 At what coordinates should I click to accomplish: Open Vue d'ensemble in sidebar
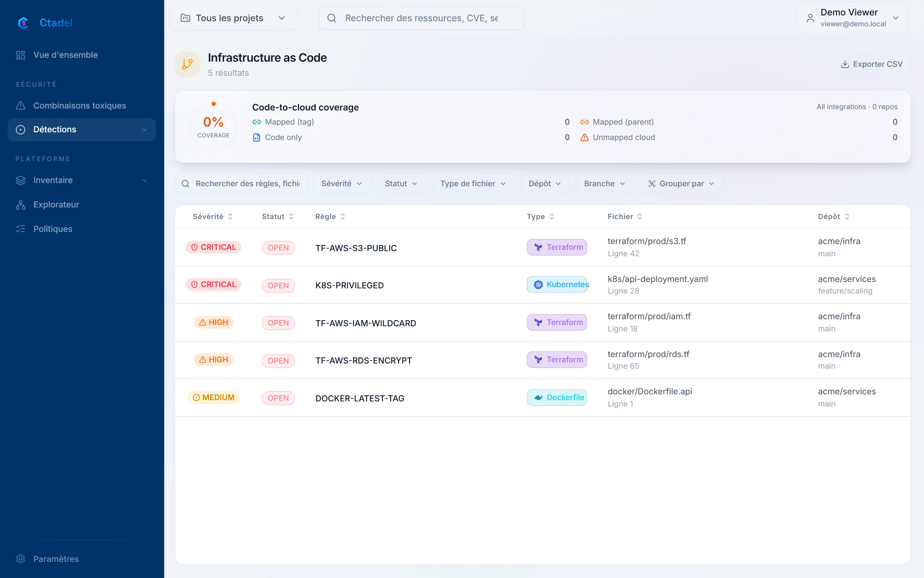(82, 55)
